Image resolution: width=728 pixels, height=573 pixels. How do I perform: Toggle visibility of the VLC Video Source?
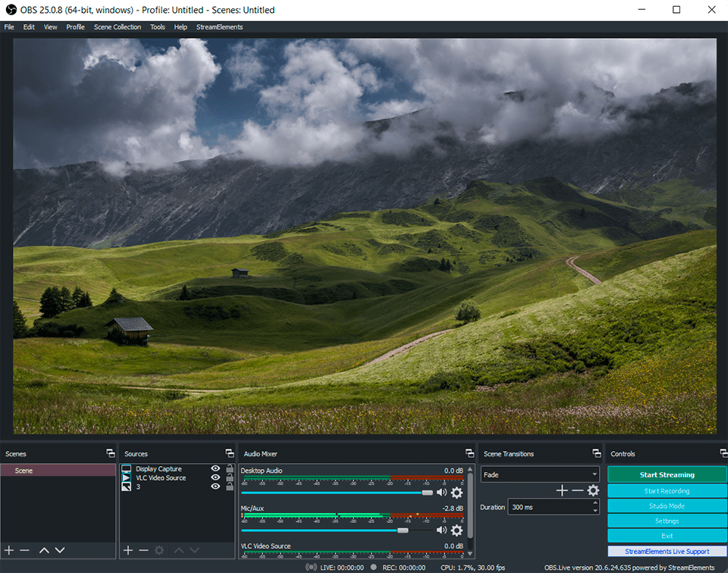pyautogui.click(x=215, y=477)
